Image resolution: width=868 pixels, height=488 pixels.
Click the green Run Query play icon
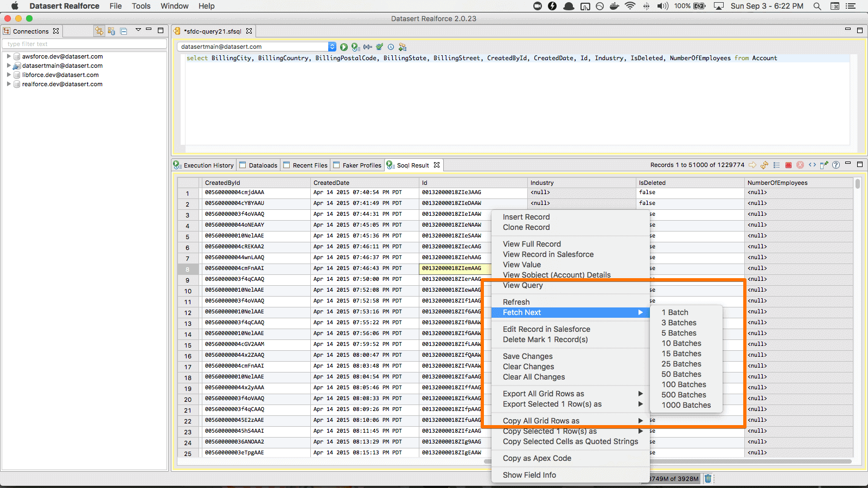(x=344, y=47)
